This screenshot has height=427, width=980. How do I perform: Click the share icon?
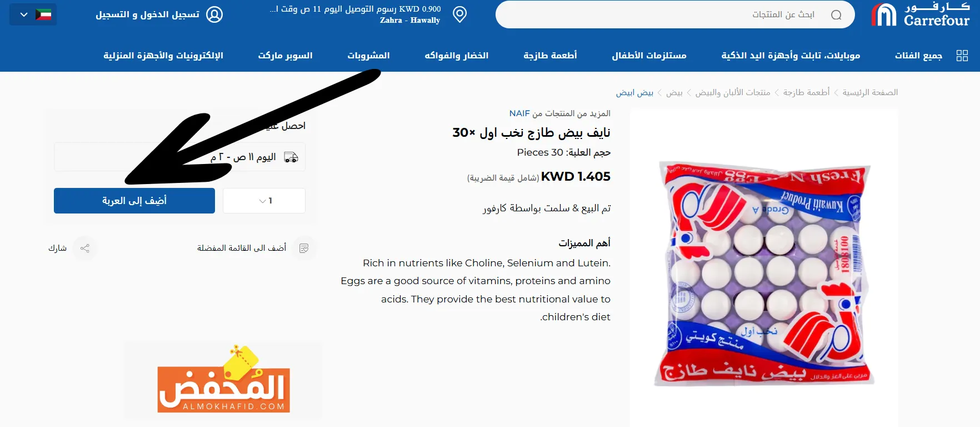[85, 248]
